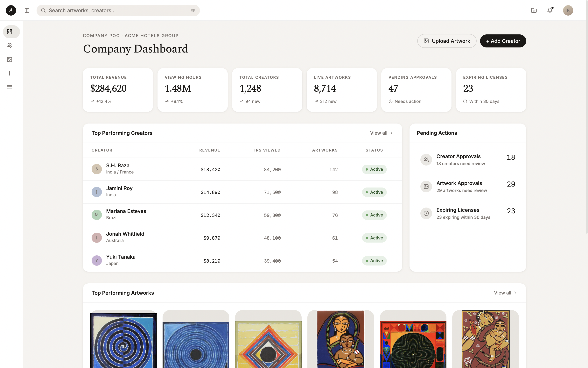
Task: Click Mariana Esteves' avatar
Action: pyautogui.click(x=97, y=215)
